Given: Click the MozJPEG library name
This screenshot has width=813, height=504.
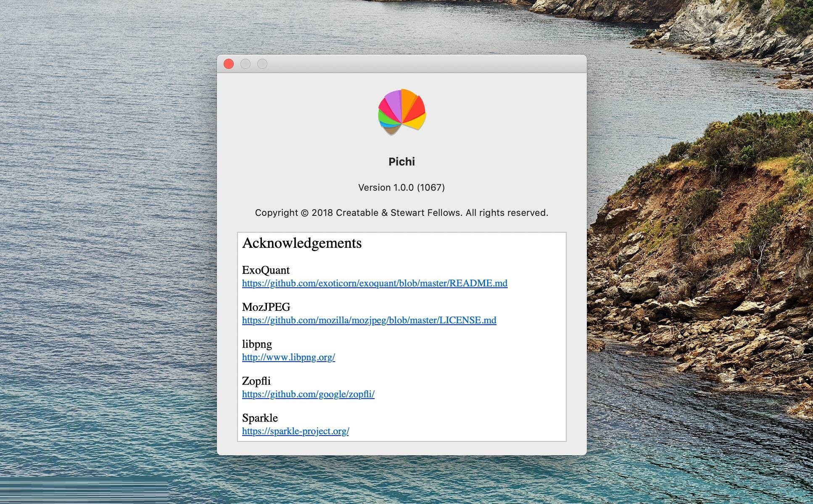Looking at the screenshot, I should 266,307.
